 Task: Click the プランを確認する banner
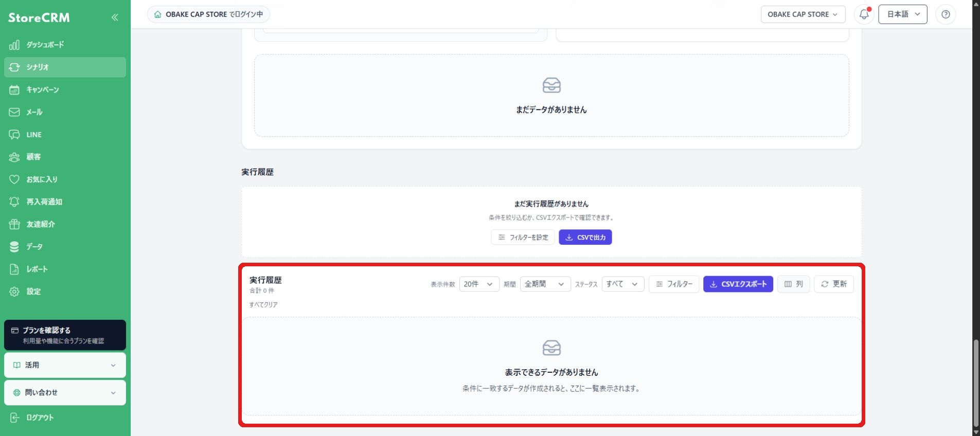65,335
